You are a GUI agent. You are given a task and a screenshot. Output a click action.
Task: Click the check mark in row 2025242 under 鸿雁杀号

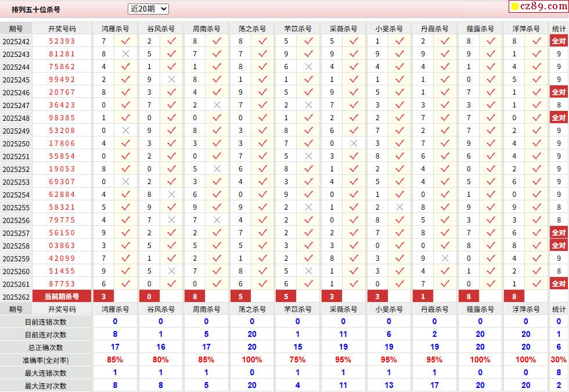pyautogui.click(x=125, y=41)
